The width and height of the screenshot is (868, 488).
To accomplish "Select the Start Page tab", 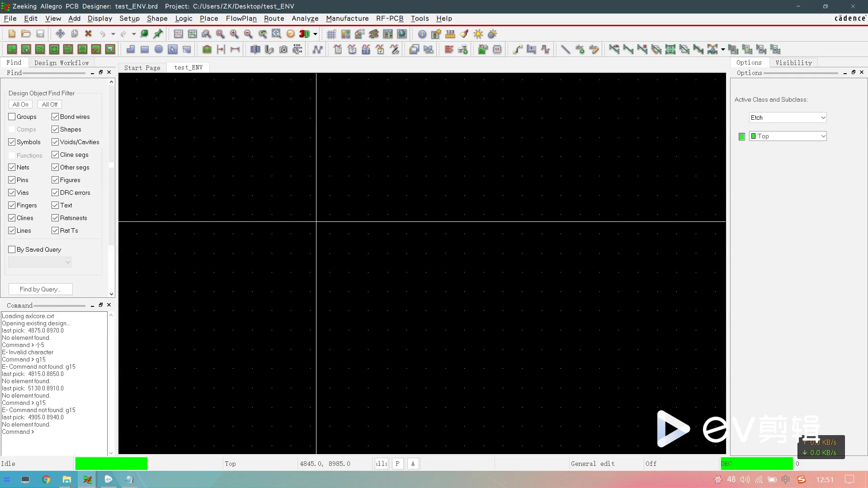I will [142, 67].
